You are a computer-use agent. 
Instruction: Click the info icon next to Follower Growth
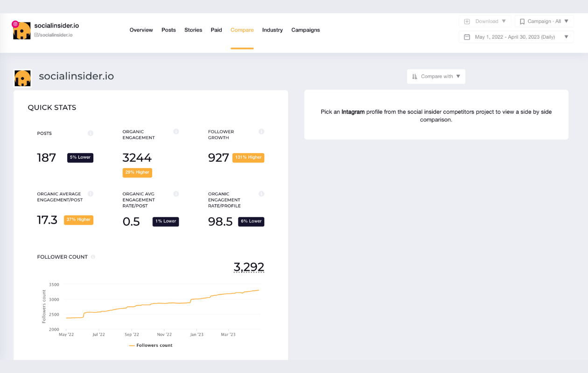tap(261, 132)
